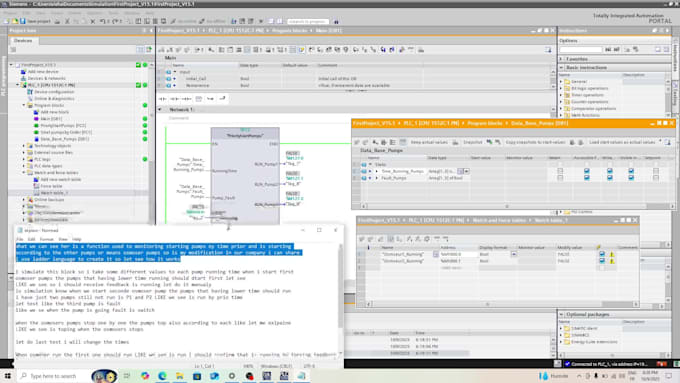680x383 pixels.
Task: Open the View menu in Notepad
Action: click(x=63, y=239)
